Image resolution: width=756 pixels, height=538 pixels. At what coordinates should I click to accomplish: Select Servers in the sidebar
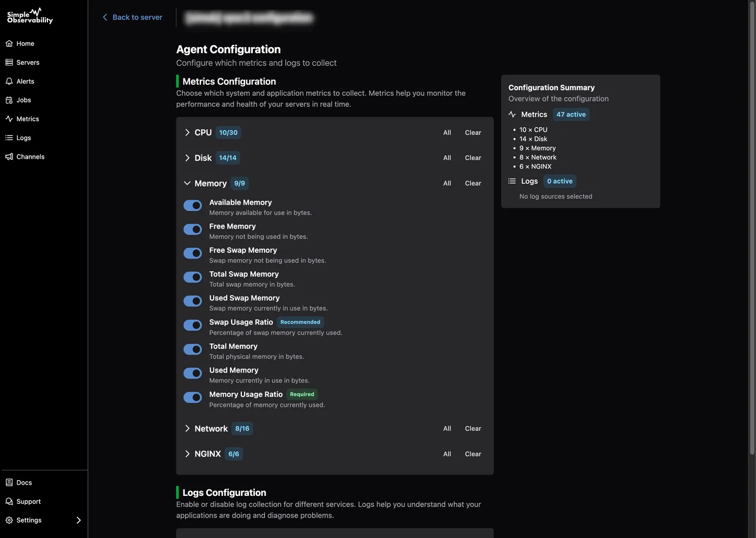coord(26,62)
